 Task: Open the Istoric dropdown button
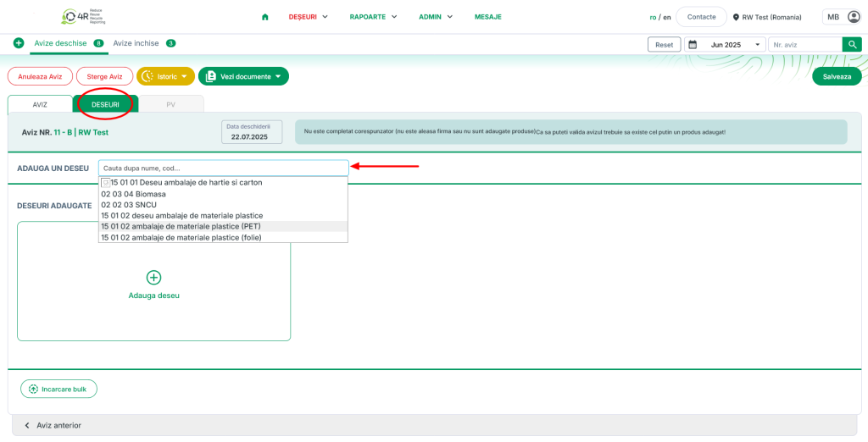[165, 76]
